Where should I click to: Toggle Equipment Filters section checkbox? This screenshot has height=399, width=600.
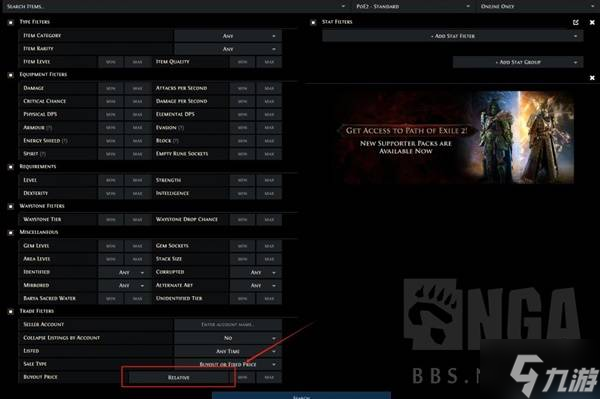[x=11, y=75]
